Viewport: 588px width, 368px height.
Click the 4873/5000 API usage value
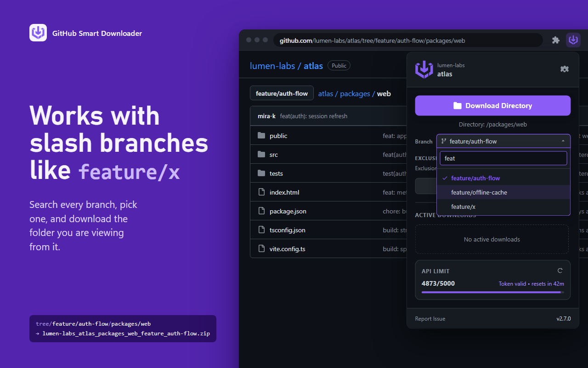438,283
